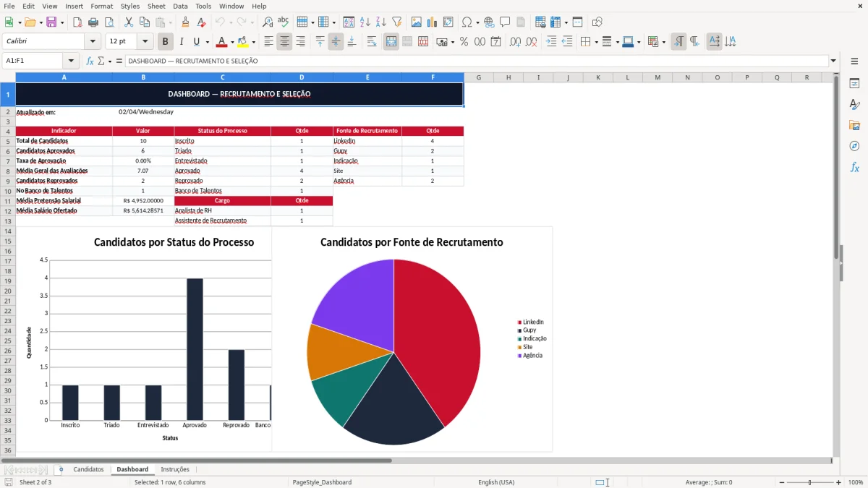Viewport: 868px width, 488px height.
Task: Align text left
Action: click(x=268, y=42)
